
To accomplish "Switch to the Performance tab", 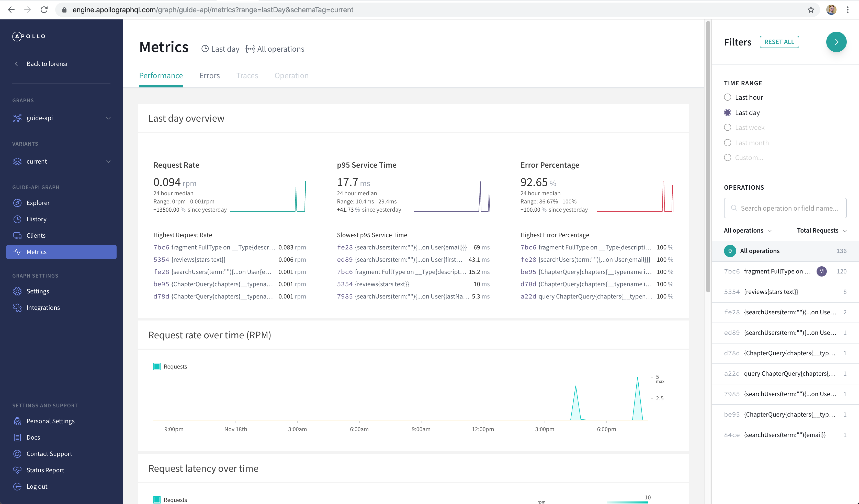I will tap(161, 76).
